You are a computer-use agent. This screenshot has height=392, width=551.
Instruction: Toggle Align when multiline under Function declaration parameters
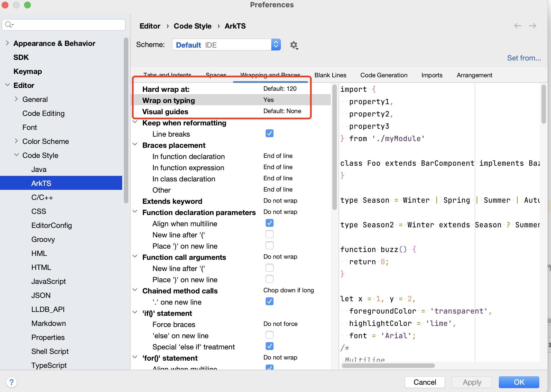coord(269,223)
